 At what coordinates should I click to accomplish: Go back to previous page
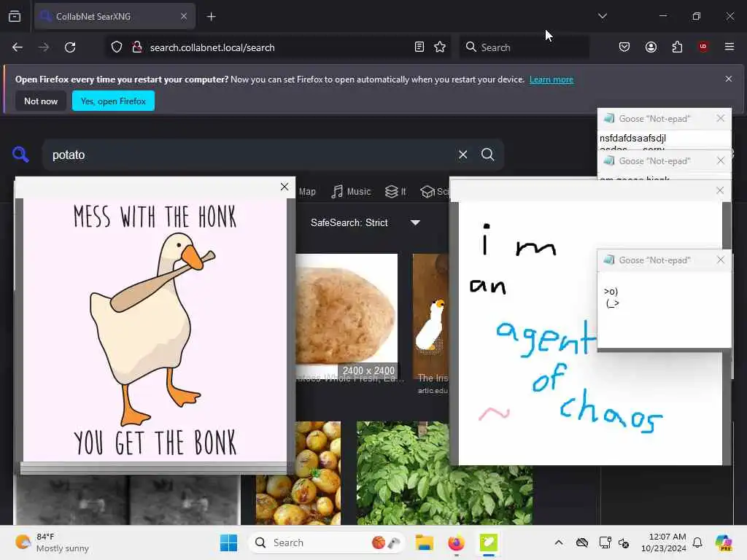pyautogui.click(x=18, y=47)
